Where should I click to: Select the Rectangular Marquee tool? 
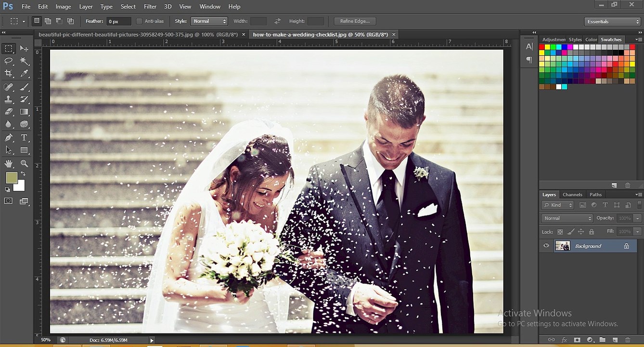point(9,48)
